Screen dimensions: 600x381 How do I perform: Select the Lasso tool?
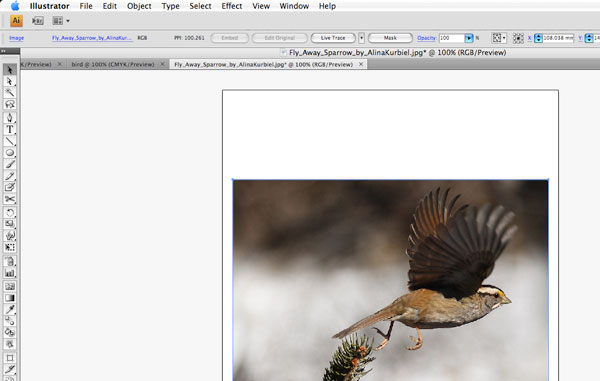(10, 104)
